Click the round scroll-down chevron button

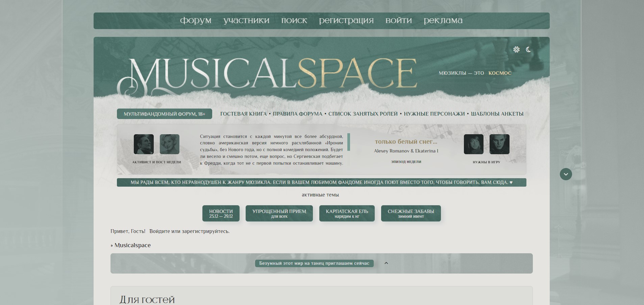coord(566,174)
